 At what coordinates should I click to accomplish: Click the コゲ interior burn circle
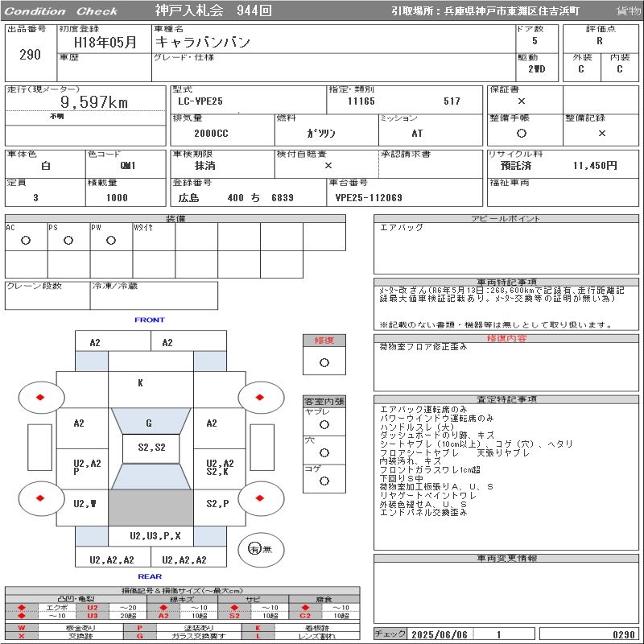[x=324, y=481]
